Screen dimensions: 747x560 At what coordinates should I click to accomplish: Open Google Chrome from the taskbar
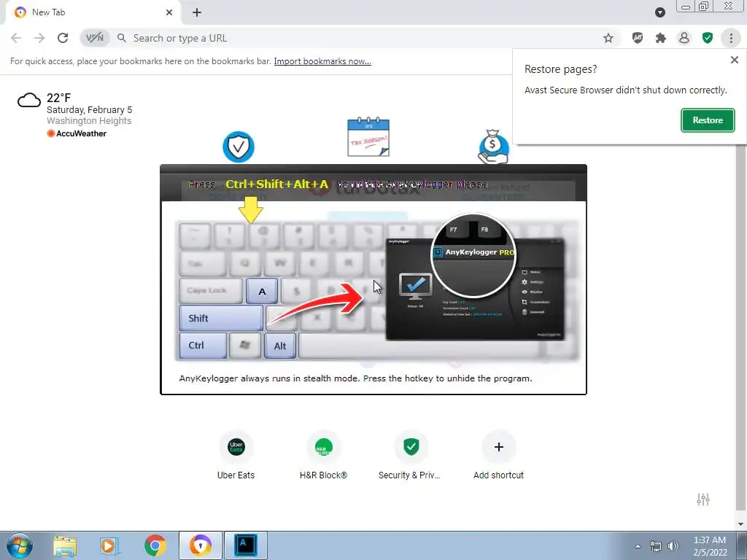pyautogui.click(x=155, y=545)
